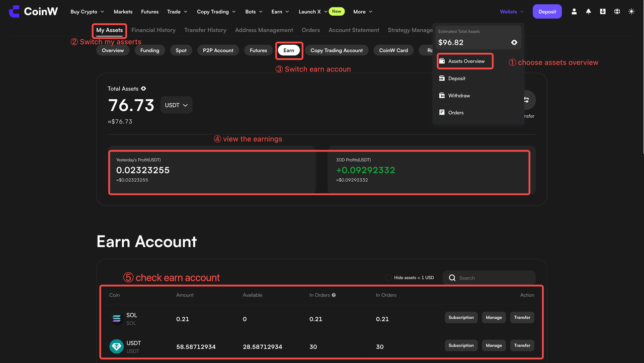Open the language globe icon
Viewport: 644px width, 363px height.
tap(617, 12)
